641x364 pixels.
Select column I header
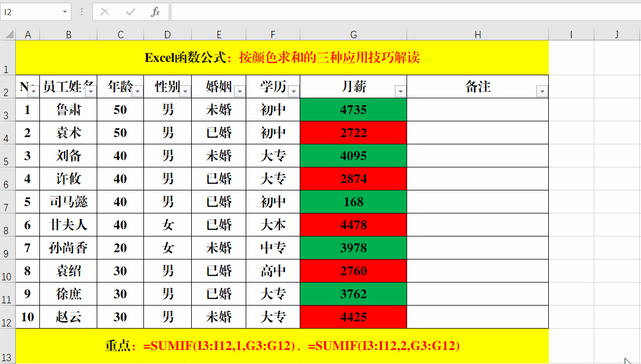pyautogui.click(x=571, y=35)
